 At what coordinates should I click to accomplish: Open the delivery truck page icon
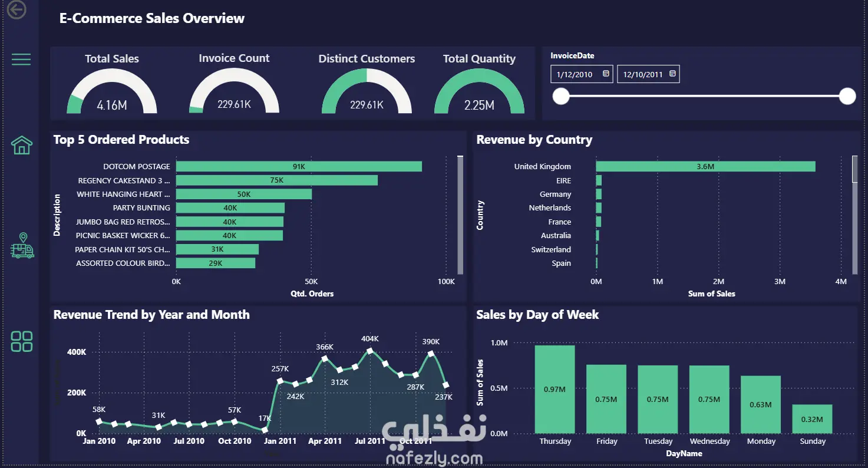(x=22, y=245)
